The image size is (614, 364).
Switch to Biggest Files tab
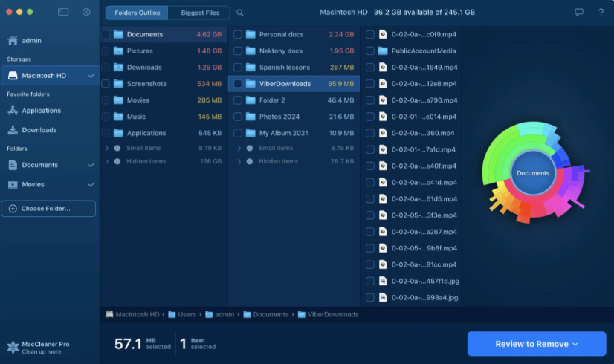click(x=200, y=13)
